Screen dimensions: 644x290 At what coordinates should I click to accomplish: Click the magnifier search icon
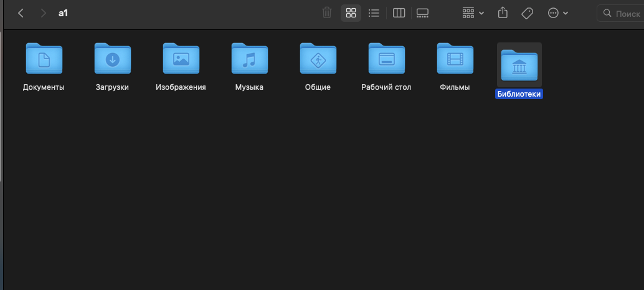point(607,13)
